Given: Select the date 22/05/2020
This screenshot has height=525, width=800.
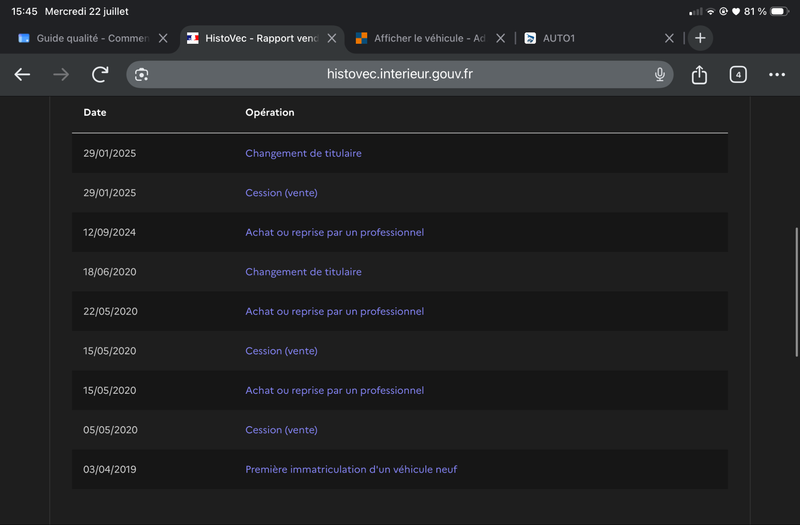Looking at the screenshot, I should (x=110, y=311).
